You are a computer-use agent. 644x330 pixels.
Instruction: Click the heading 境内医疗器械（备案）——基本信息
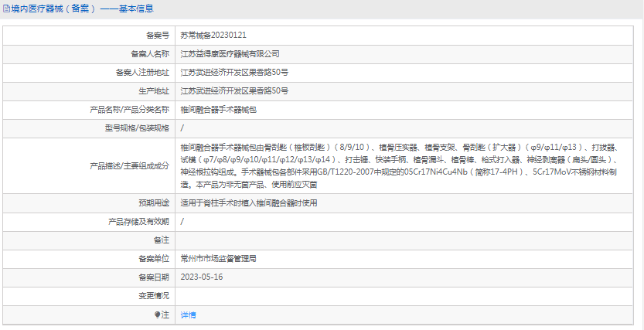82,9
